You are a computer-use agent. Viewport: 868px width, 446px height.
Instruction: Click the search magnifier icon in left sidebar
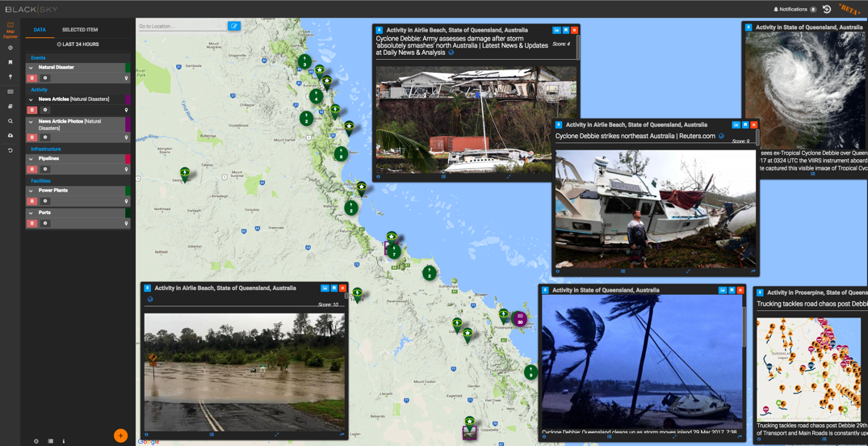point(10,121)
